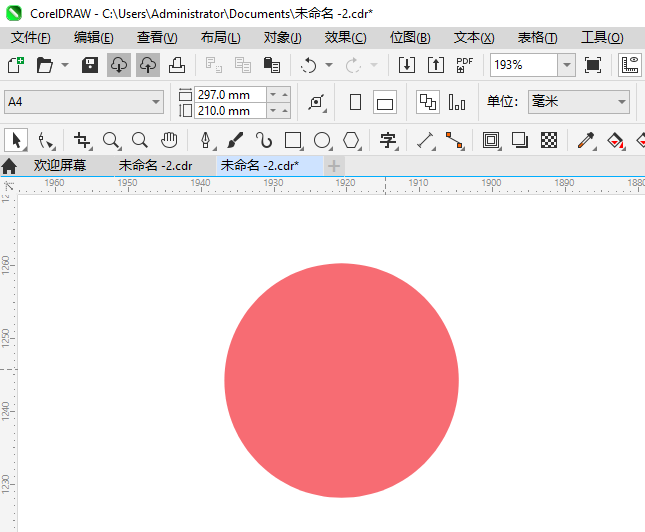Save the document with floppy disk icon

tap(90, 65)
